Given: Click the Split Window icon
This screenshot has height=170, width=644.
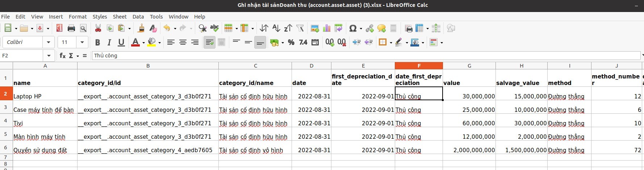Looking at the screenshot, I should pos(436,28).
